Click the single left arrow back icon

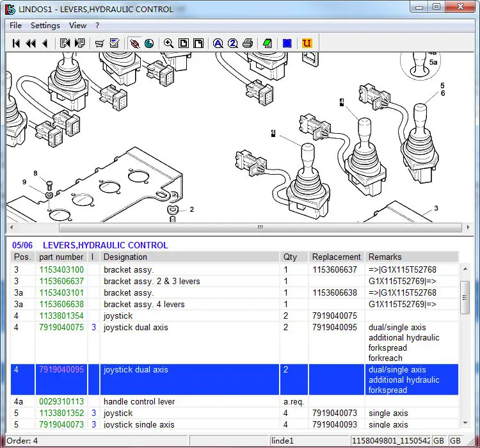click(x=45, y=44)
